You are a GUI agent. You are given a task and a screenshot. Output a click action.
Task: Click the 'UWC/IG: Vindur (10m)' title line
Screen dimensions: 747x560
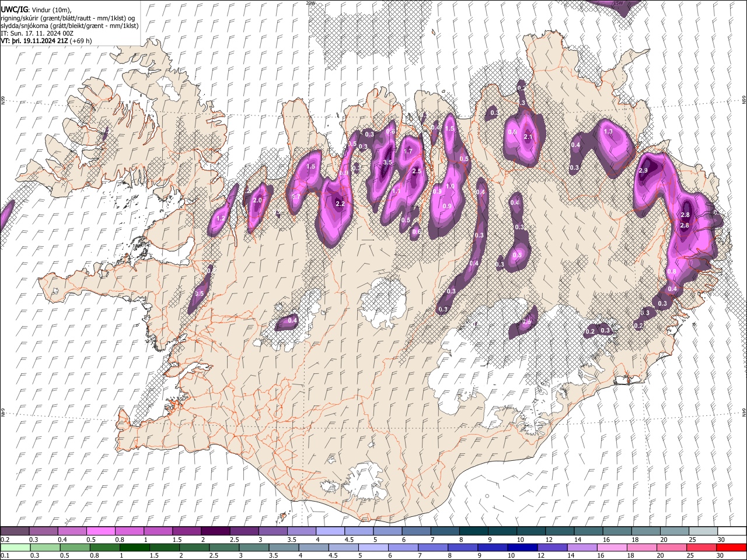[x=36, y=10]
